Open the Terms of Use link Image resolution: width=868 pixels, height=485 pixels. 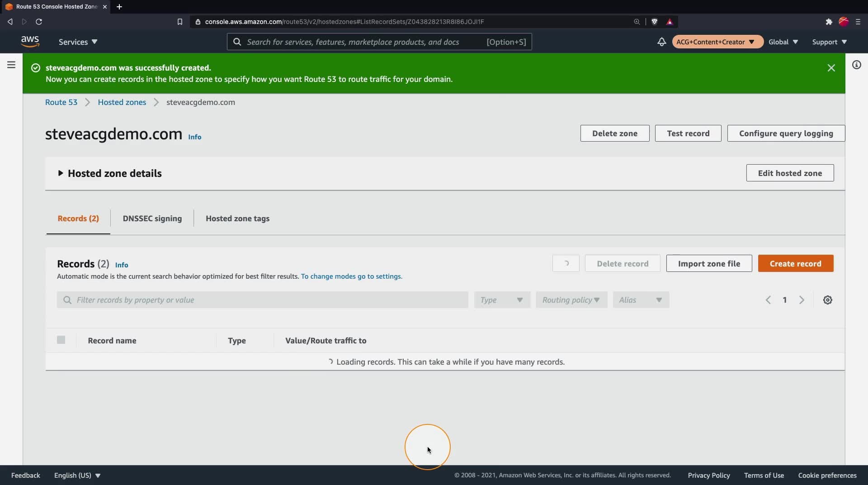[764, 475]
